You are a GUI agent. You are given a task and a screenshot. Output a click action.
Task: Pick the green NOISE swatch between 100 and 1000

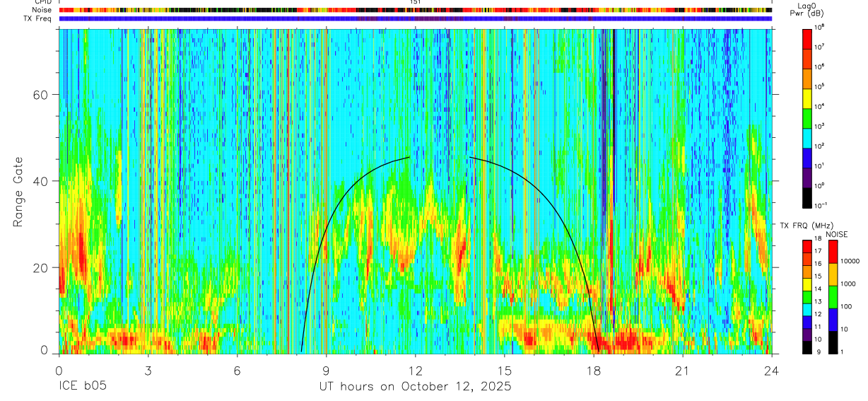pos(832,297)
